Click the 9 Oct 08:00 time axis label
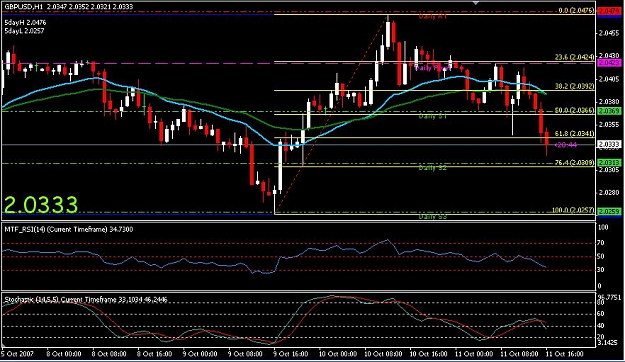 click(245, 354)
